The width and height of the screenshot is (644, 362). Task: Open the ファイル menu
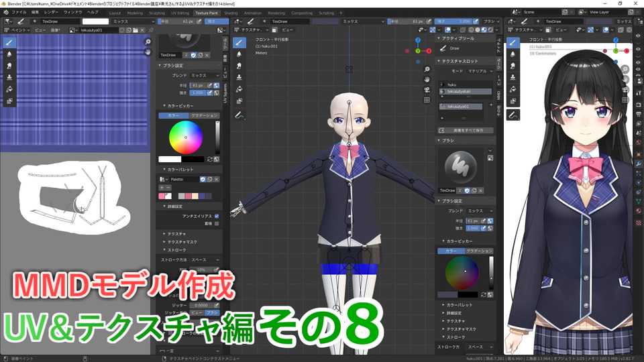[19, 12]
